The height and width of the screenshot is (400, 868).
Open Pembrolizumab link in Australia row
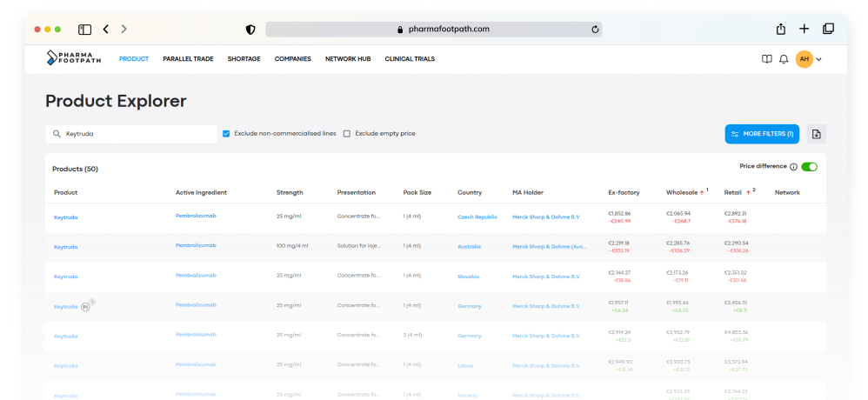pos(196,245)
